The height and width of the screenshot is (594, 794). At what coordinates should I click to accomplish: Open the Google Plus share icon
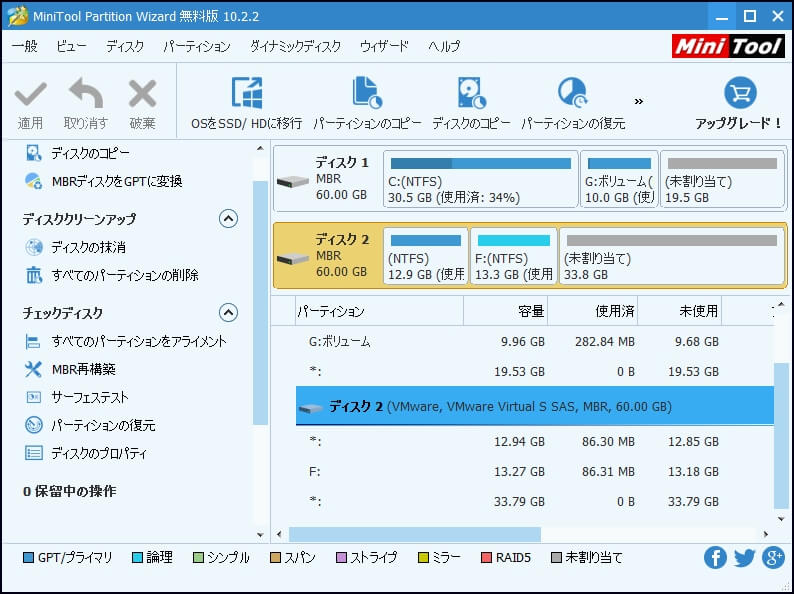click(773, 558)
